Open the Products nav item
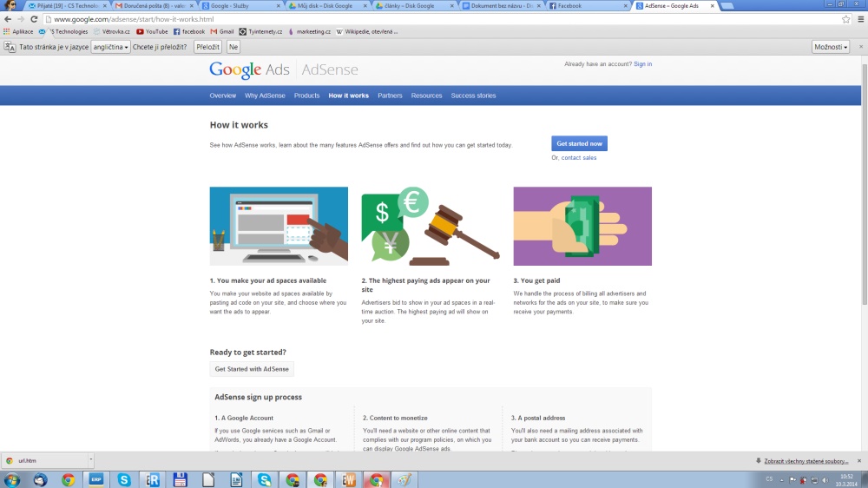 click(306, 96)
